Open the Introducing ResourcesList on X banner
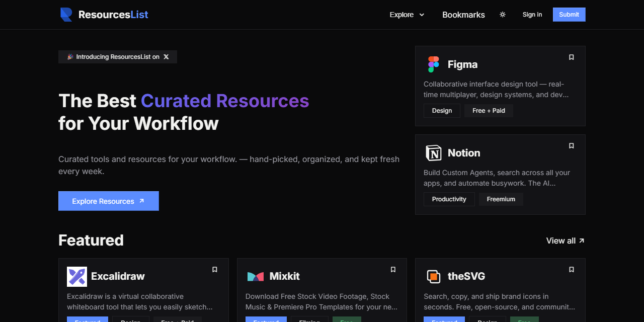The height and width of the screenshot is (322, 644). [x=118, y=57]
